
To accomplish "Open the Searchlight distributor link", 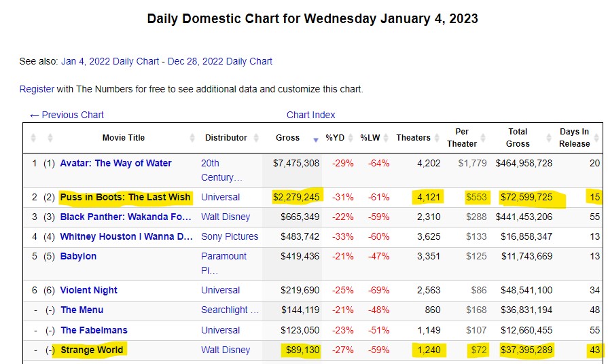I will point(230,310).
